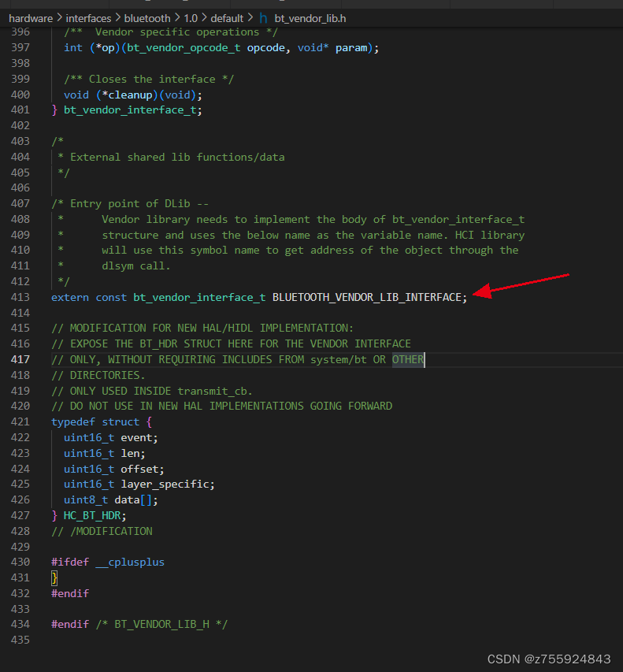Click 'bt_vendor_opcode_t' type on line 397
The image size is (623, 672).
point(184,47)
